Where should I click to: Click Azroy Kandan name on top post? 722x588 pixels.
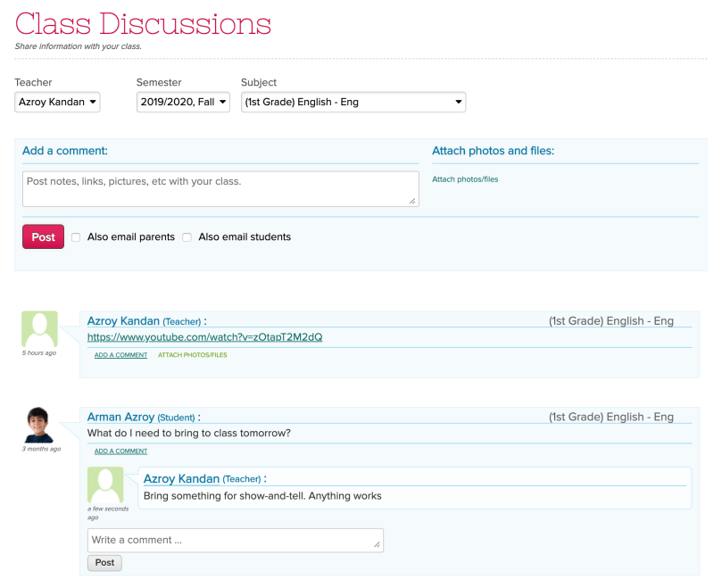(x=123, y=321)
